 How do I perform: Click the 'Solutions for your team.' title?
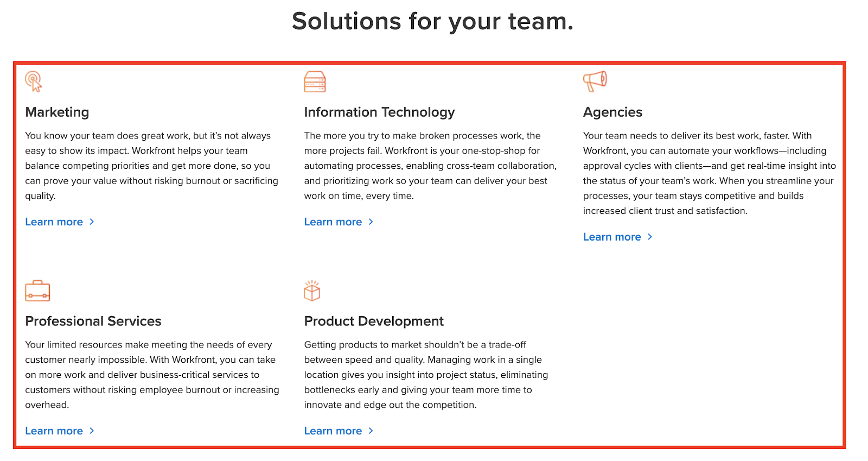432,22
